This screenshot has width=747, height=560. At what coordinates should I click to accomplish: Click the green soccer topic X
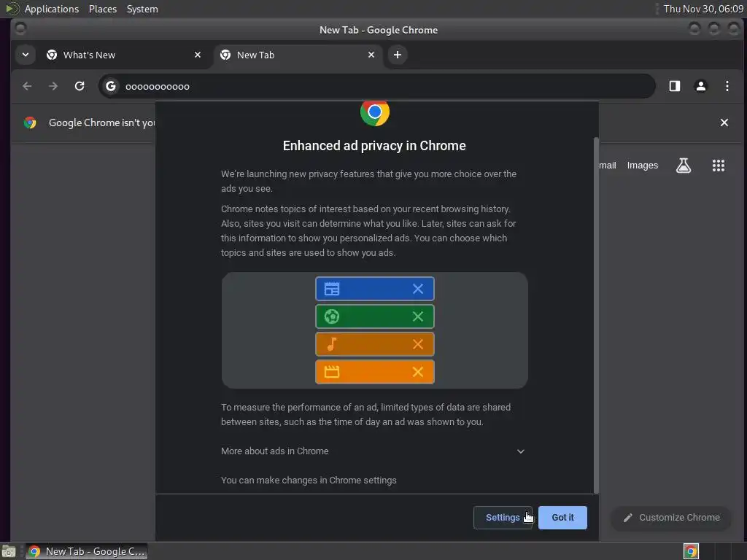(418, 316)
